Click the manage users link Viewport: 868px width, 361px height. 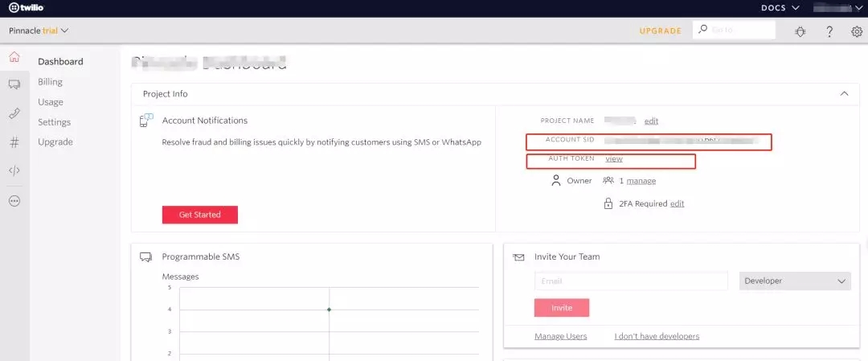(x=641, y=180)
